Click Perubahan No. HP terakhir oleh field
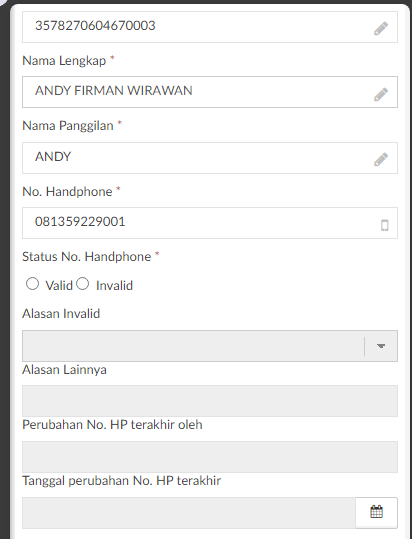 [210, 457]
